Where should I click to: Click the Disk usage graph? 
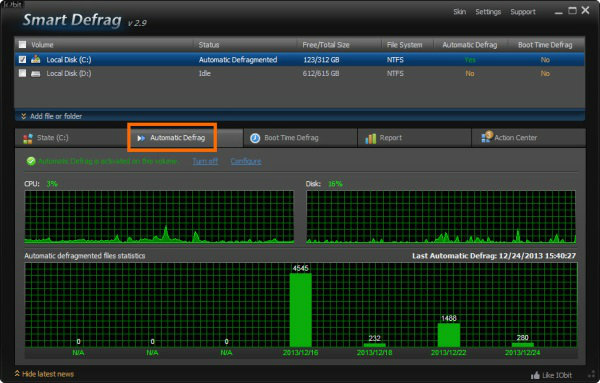tap(441, 217)
